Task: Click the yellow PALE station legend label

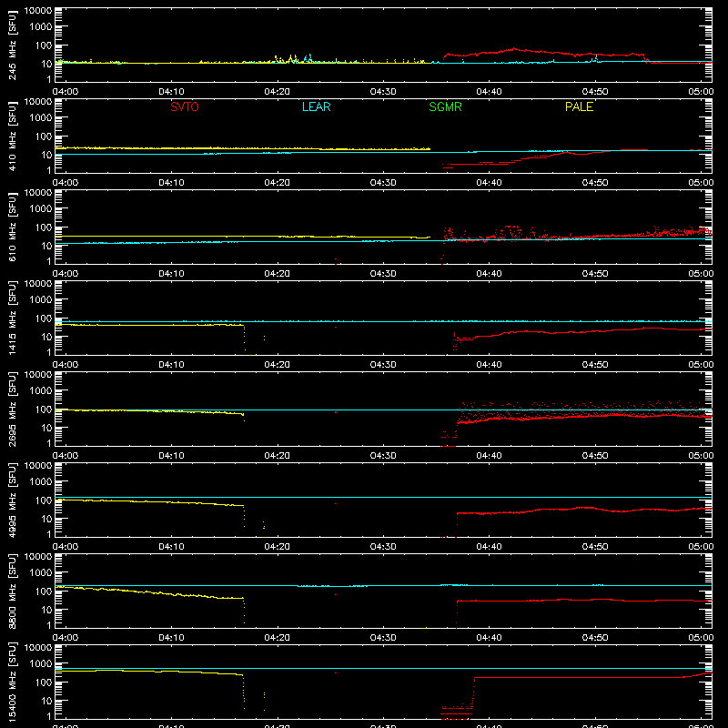Action: pyautogui.click(x=579, y=106)
